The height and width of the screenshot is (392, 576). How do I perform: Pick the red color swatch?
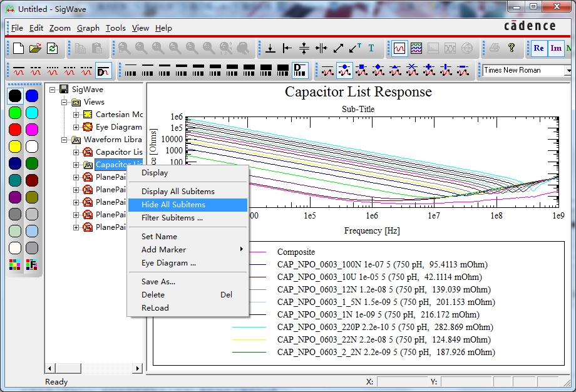[x=14, y=130]
